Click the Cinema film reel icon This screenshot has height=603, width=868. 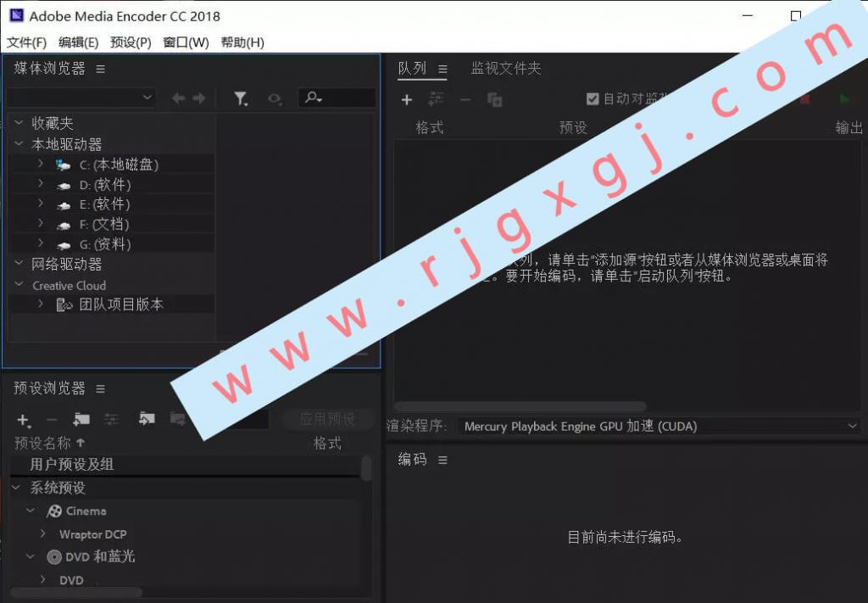54,511
